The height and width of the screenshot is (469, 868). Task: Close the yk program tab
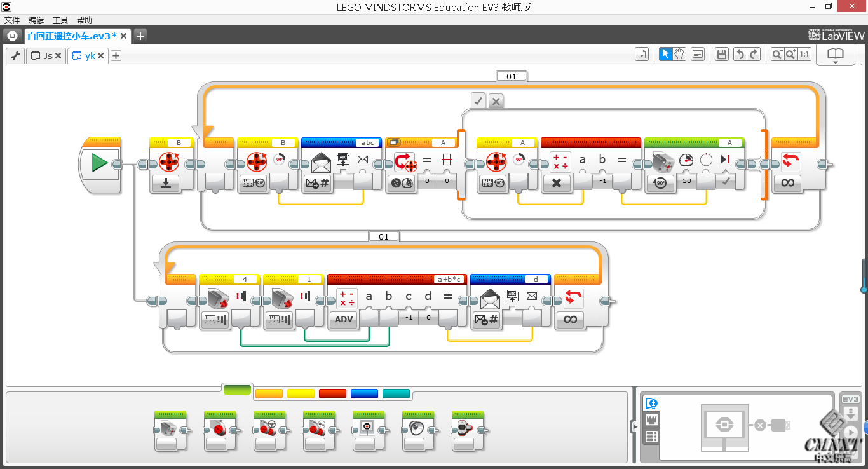pyautogui.click(x=100, y=56)
